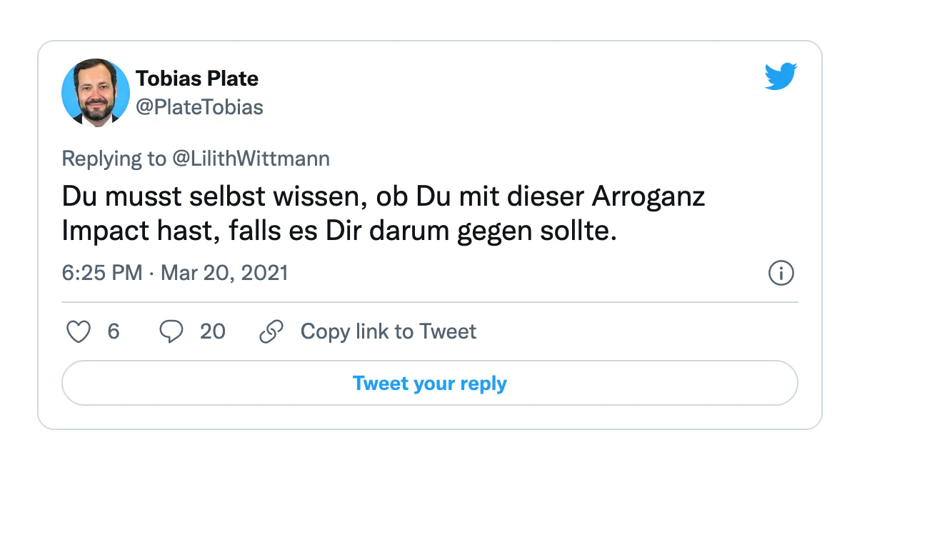Image resolution: width=927 pixels, height=560 pixels.
Task: Click the tweet line starting with Du musst
Action: tap(384, 196)
